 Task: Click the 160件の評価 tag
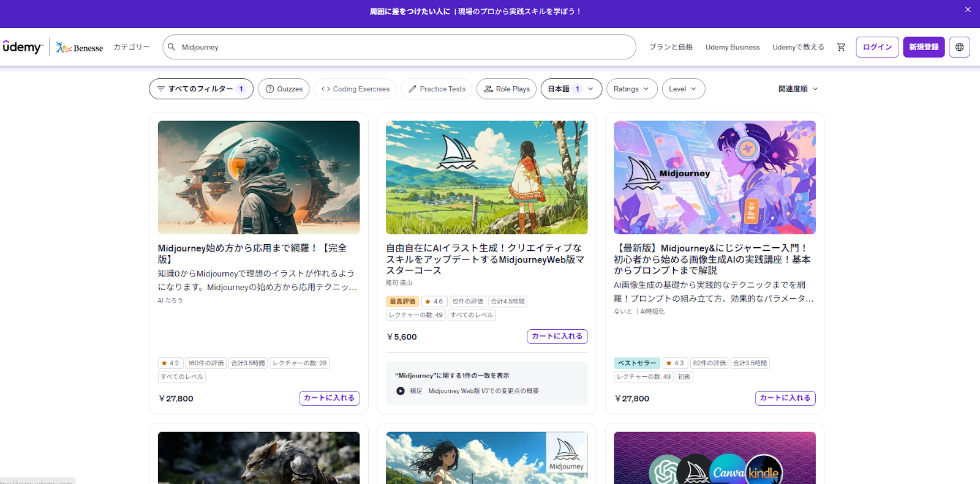click(x=206, y=363)
